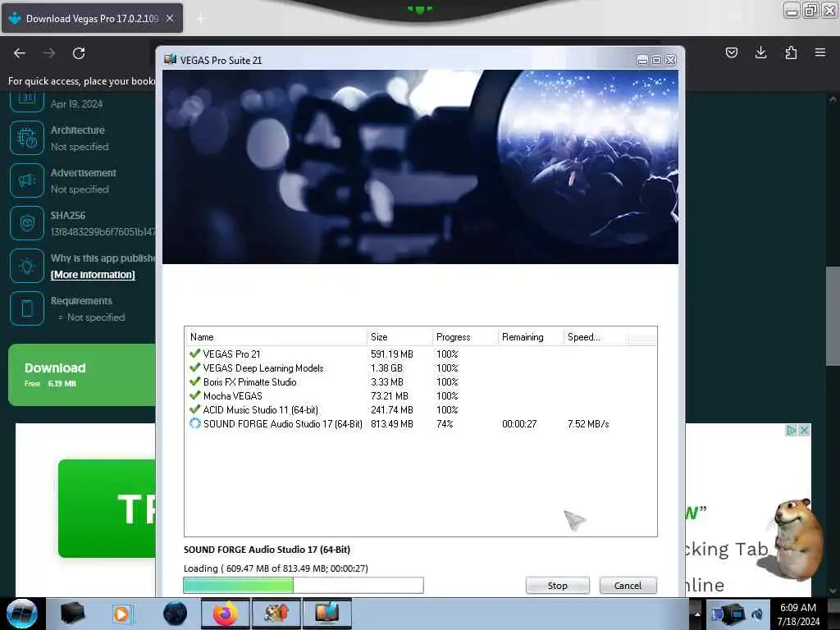Image resolution: width=840 pixels, height=630 pixels.
Task: Click the Requirements phone icon
Action: (x=27, y=308)
